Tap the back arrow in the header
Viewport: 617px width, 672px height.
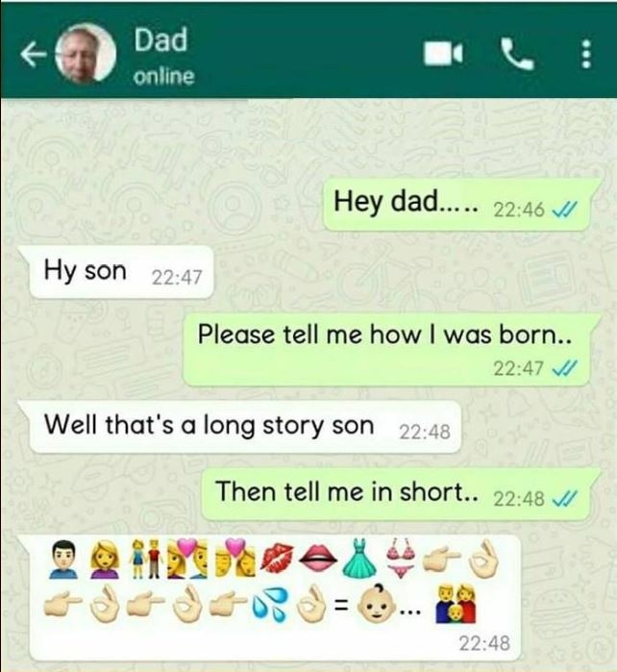click(x=34, y=56)
